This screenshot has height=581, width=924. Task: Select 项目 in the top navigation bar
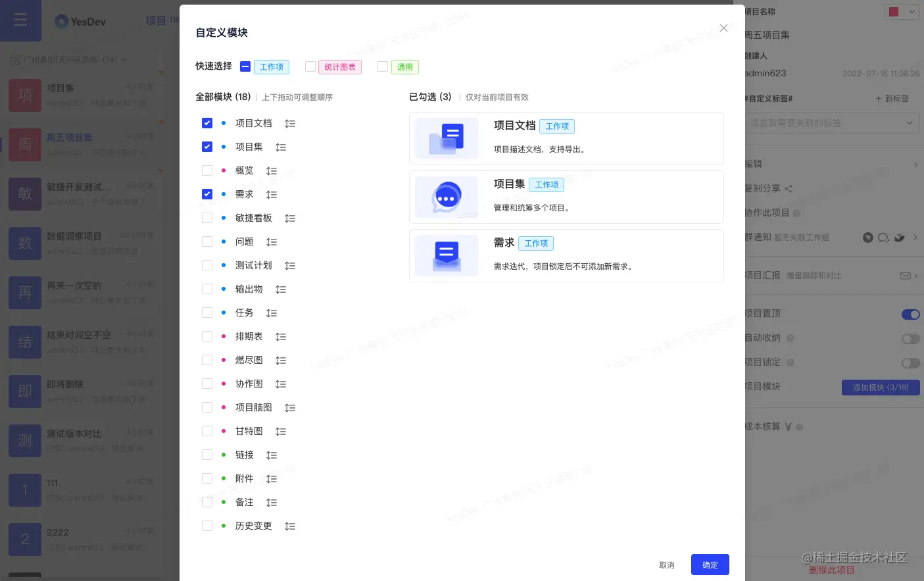click(156, 21)
